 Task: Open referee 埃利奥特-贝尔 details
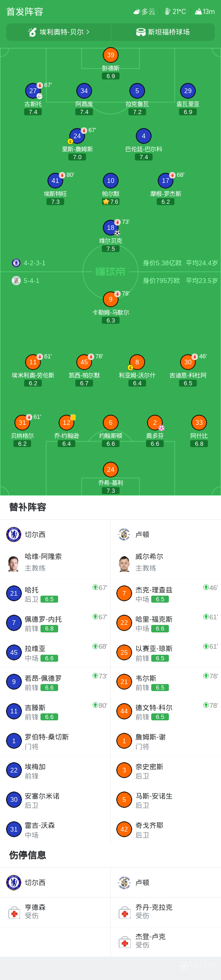coord(59,32)
